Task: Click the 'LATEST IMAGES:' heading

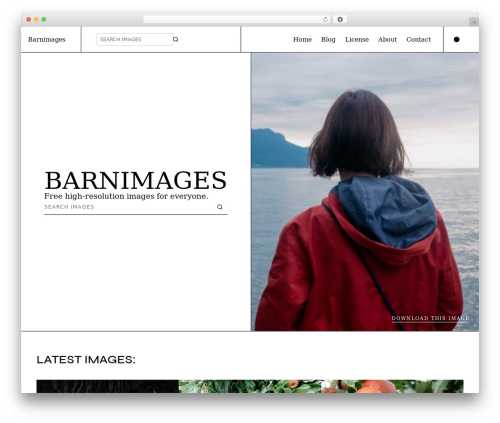Action: pyautogui.click(x=86, y=360)
